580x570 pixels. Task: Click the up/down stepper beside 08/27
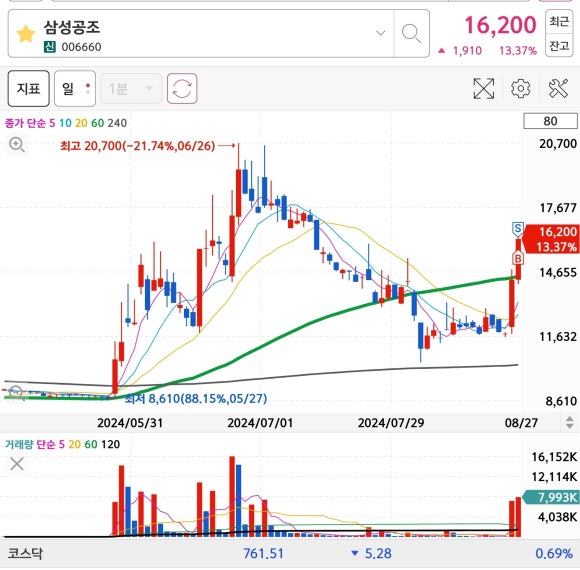click(570, 422)
